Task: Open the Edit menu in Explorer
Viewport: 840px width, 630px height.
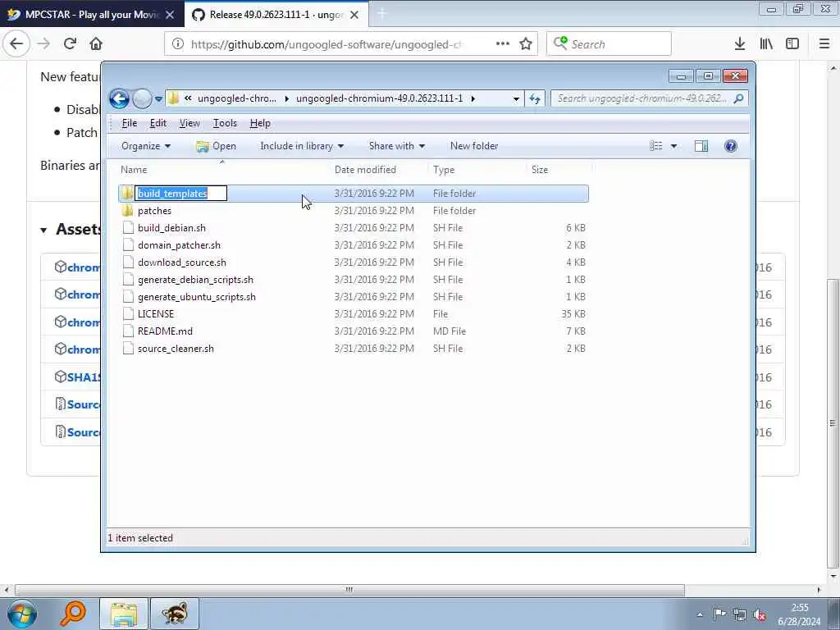Action: click(x=158, y=123)
